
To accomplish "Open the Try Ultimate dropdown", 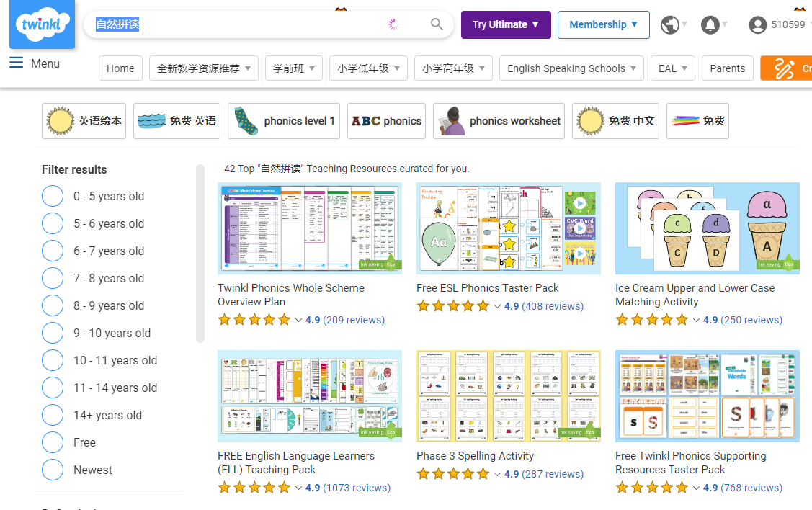I will [x=506, y=25].
